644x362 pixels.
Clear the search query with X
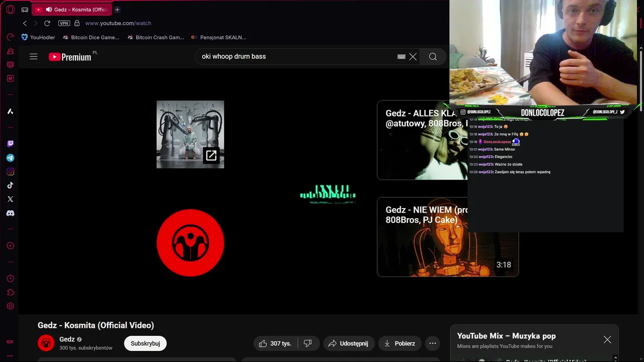[x=413, y=57]
